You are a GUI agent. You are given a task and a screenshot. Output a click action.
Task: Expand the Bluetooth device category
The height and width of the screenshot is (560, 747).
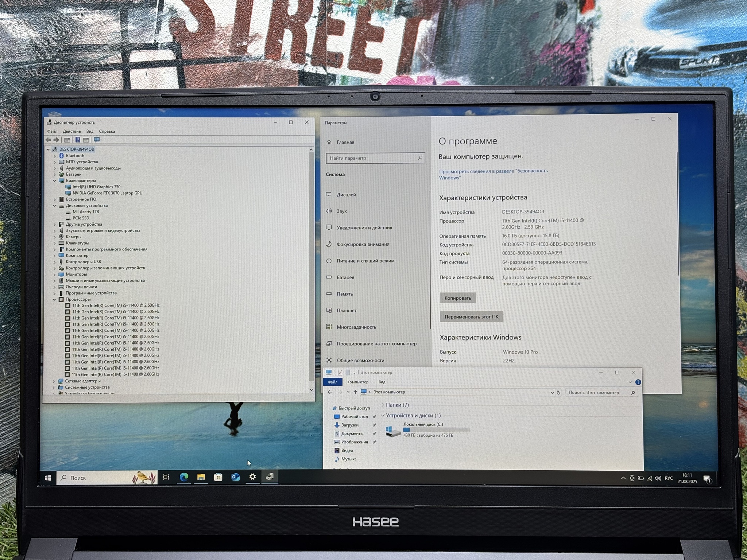pos(55,156)
